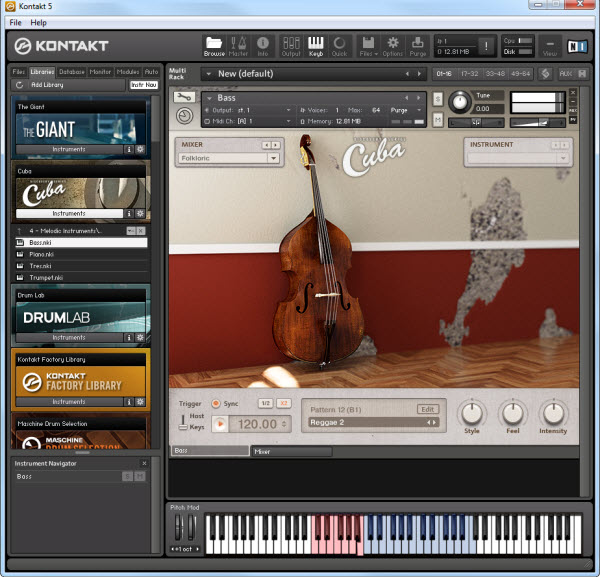600x577 pixels.
Task: Open the Master editor metronome icon
Action: (238, 46)
